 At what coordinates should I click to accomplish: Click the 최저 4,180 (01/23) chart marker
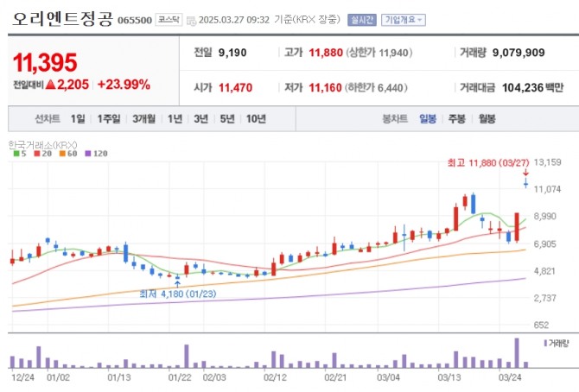178,294
